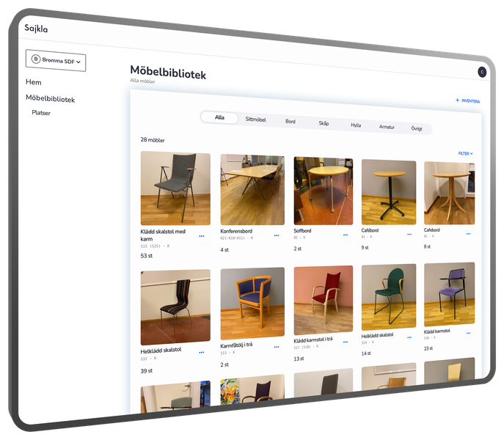Screen dimensions: 504x440
Task: Open the Sajkla logo home link
Action: click(36, 29)
